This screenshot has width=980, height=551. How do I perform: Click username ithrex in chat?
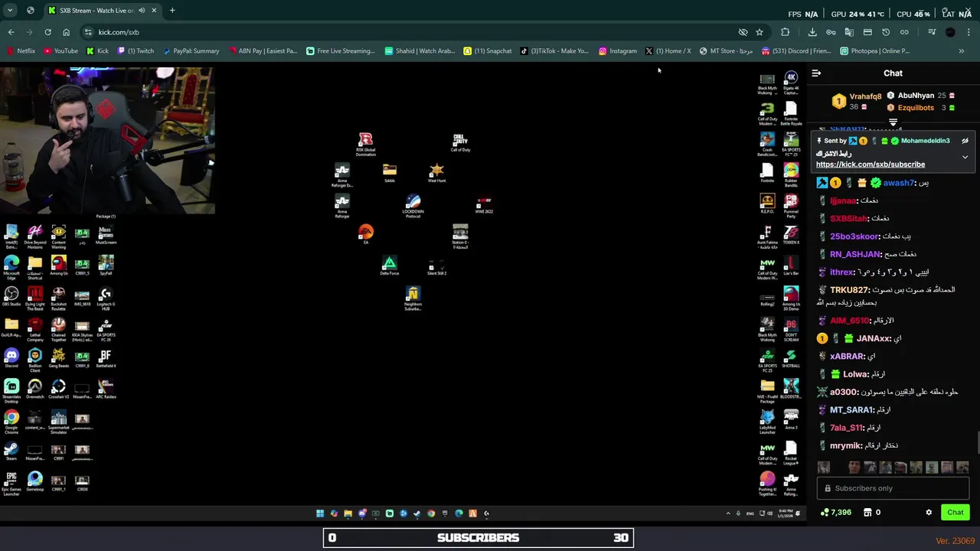coord(841,272)
